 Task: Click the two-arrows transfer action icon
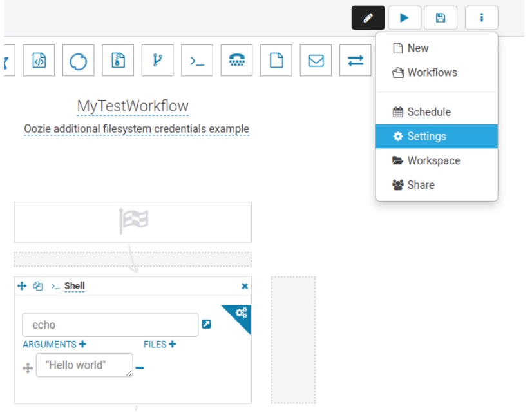[x=355, y=61]
